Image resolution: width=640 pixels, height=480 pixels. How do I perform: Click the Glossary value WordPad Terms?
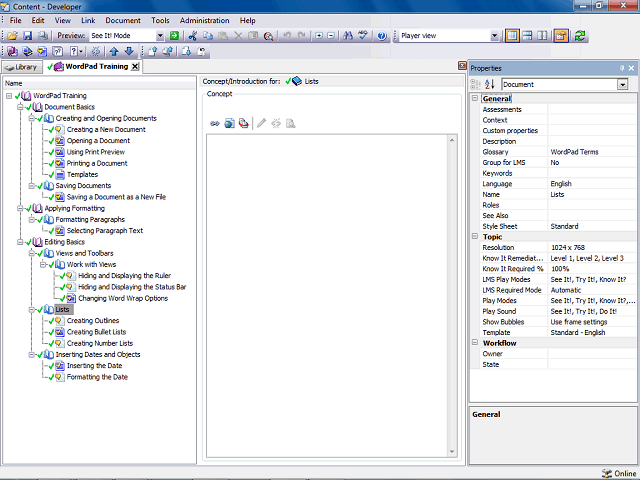(574, 152)
